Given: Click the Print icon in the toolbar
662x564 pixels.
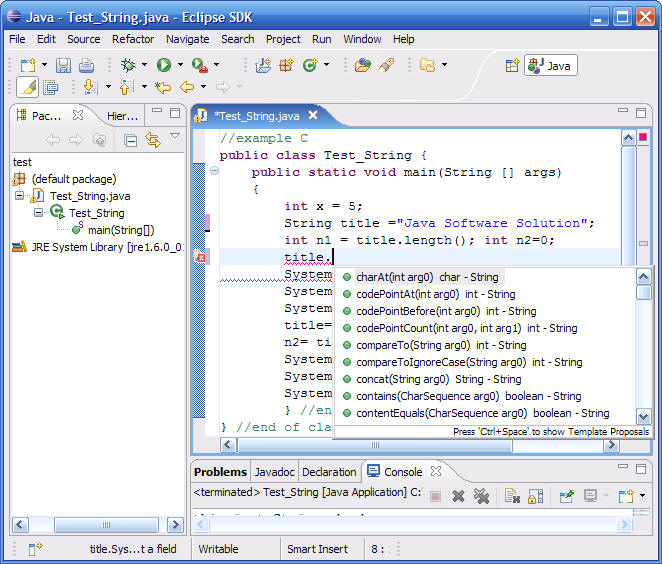Looking at the screenshot, I should [86, 65].
